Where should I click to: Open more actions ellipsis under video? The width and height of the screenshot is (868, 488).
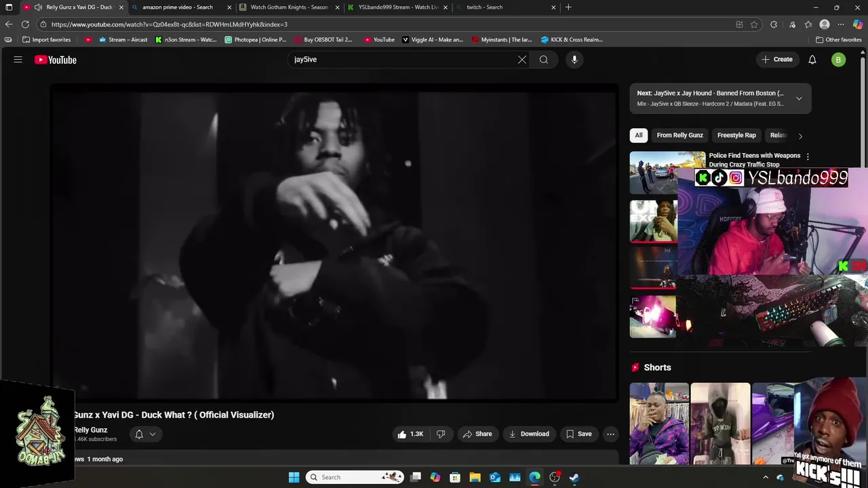pos(611,434)
